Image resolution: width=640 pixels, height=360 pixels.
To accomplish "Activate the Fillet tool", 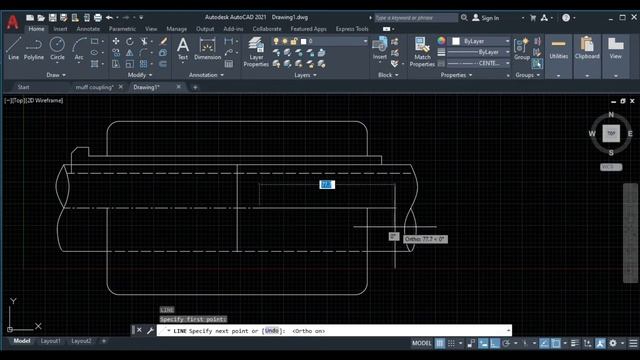I will 144,53.
